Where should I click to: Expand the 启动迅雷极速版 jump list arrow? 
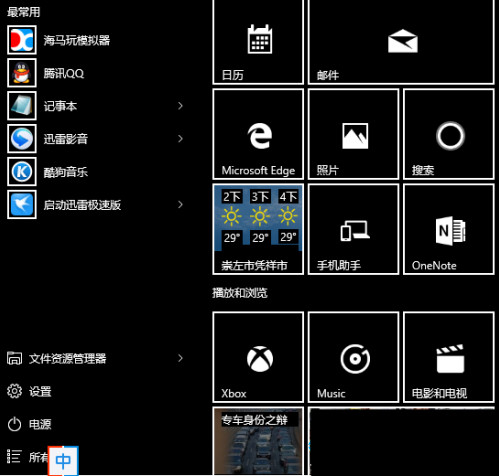[180, 205]
